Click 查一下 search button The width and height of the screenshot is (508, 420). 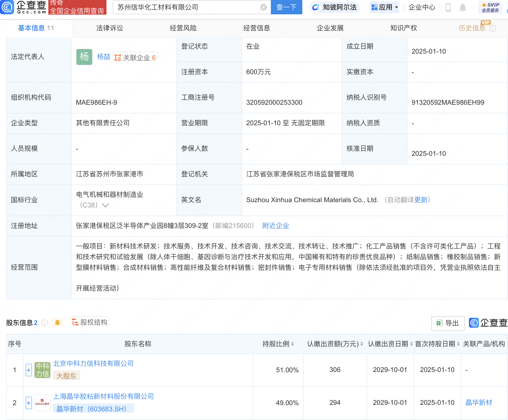click(x=286, y=7)
